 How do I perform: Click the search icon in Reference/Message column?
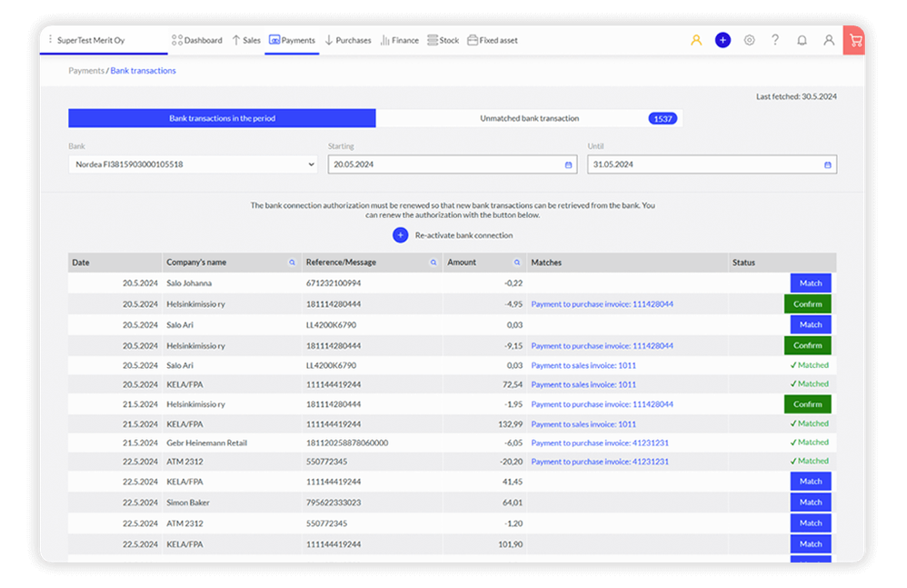(x=434, y=263)
